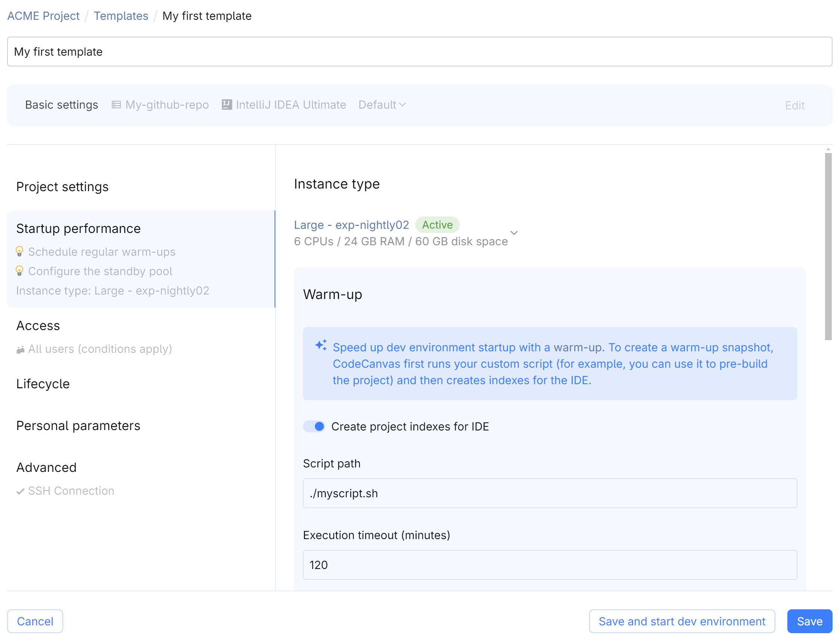Click the lightbulb icon beside Configure the standby pool
The height and width of the screenshot is (644, 840).
tap(19, 271)
